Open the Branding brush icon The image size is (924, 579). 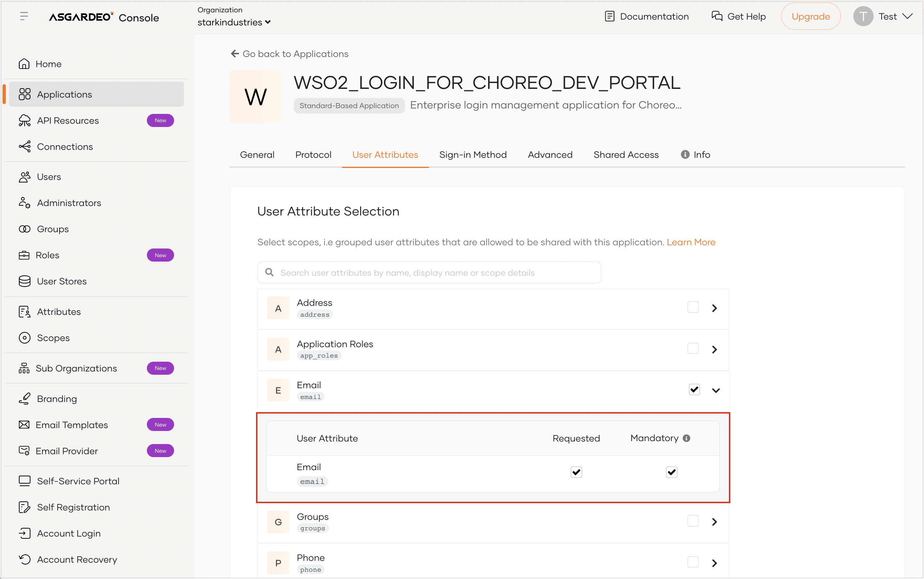coord(25,399)
